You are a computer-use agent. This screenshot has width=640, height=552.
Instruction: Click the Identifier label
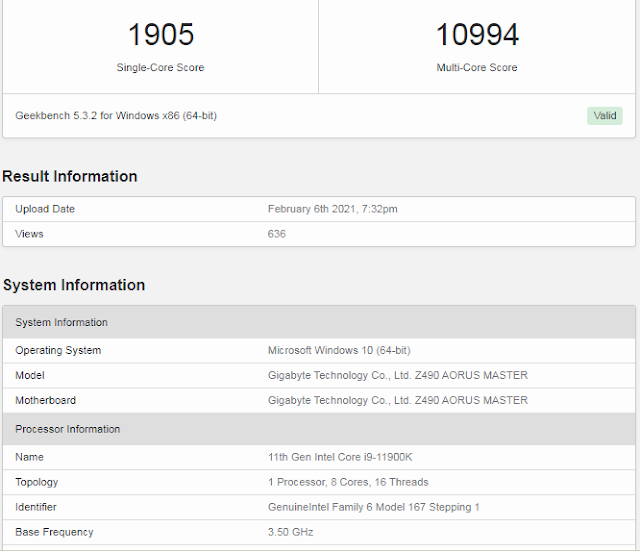[x=36, y=507]
